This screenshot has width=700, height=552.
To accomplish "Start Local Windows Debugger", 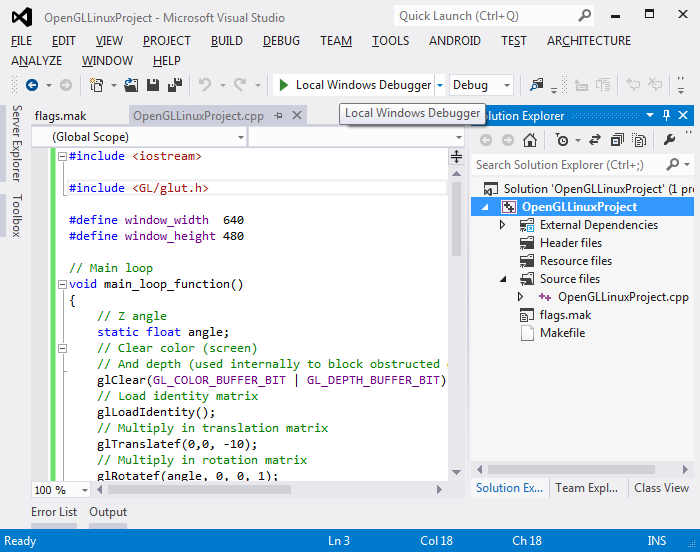I will (354, 85).
